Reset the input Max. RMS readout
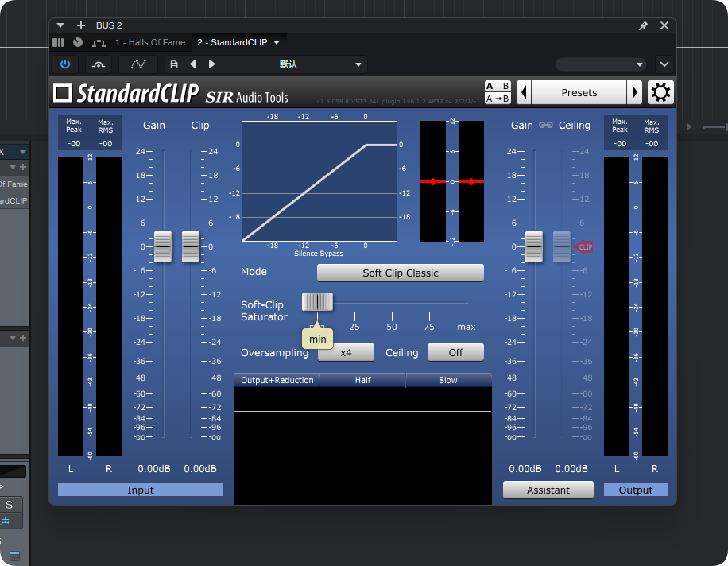The image size is (728, 566). click(x=106, y=144)
